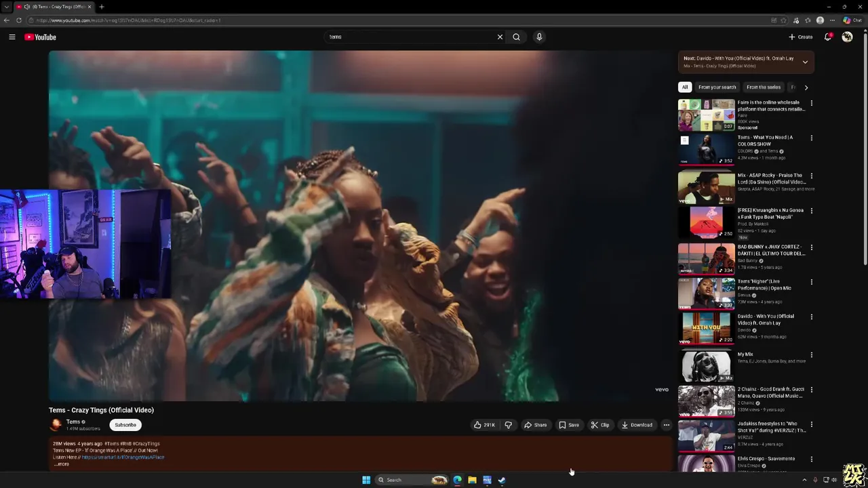The width and height of the screenshot is (868, 488).
Task: Select the From the series chip
Action: tap(764, 87)
